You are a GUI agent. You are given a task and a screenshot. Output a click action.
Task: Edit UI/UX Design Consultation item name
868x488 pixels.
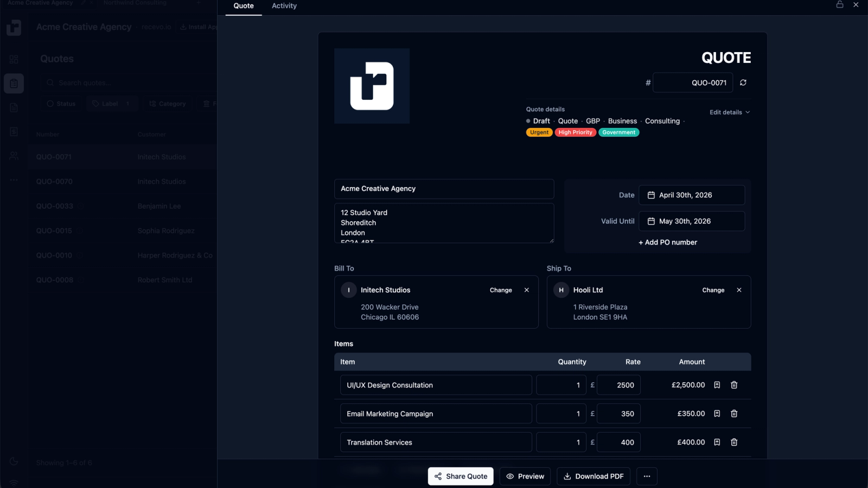(x=436, y=385)
